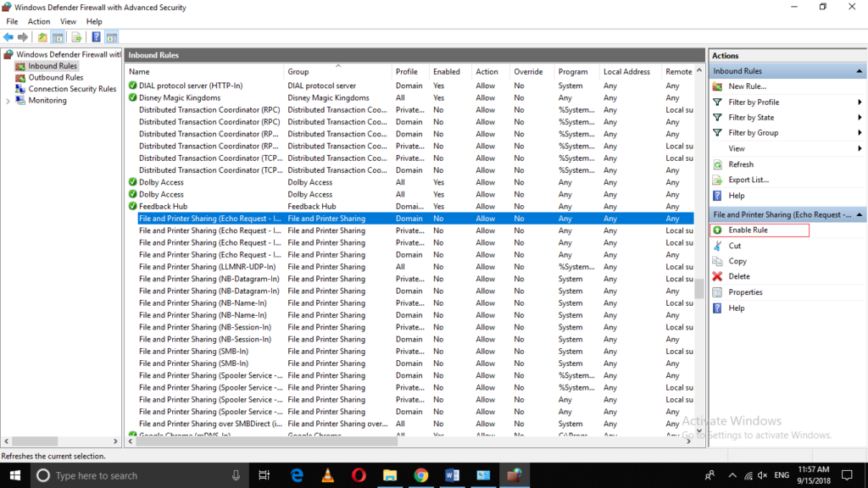868x488 pixels.
Task: Click Export List... in the Actions pane
Action: coord(748,180)
